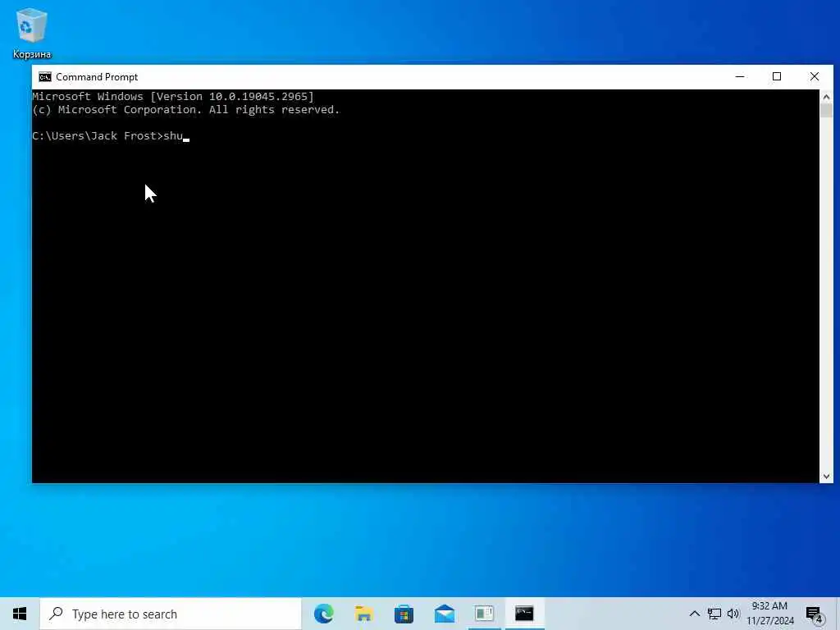Maximize the Command Prompt window
840x630 pixels.
(777, 76)
